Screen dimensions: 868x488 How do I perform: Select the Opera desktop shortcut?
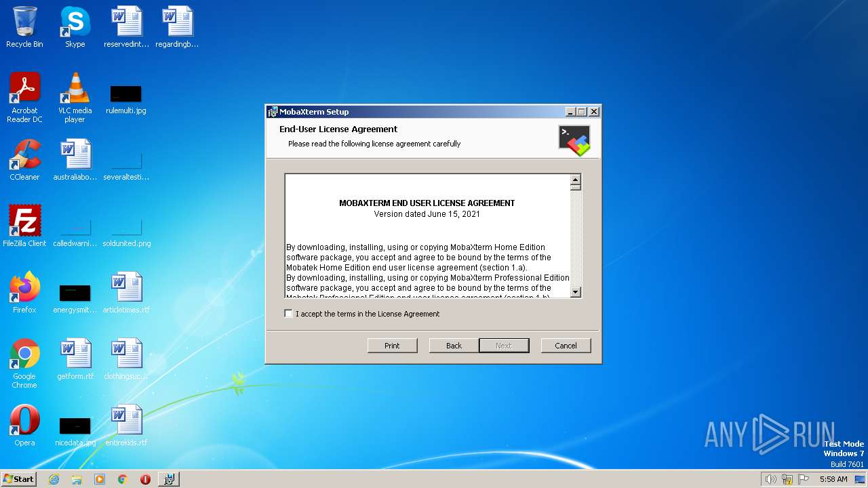pyautogui.click(x=24, y=426)
